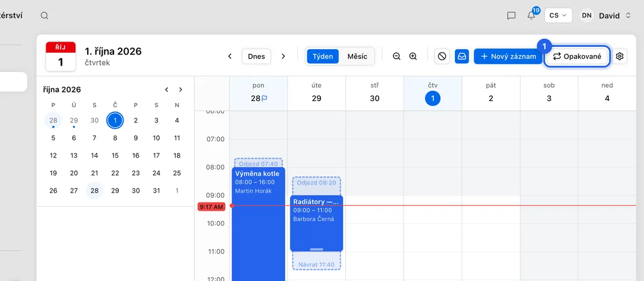Image resolution: width=644 pixels, height=281 pixels.
Task: Open the notifications bell
Action: 531,16
